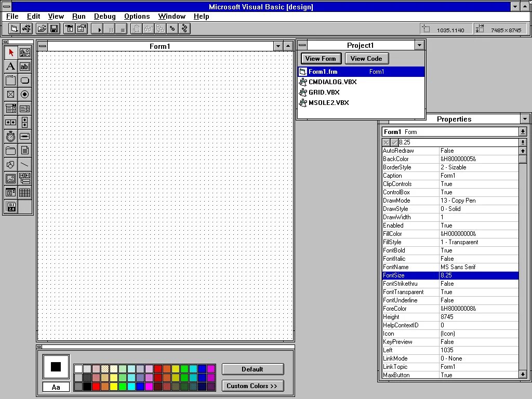The image size is (532, 399).
Task: Pick the black swatch in the palette
Action: click(x=87, y=387)
